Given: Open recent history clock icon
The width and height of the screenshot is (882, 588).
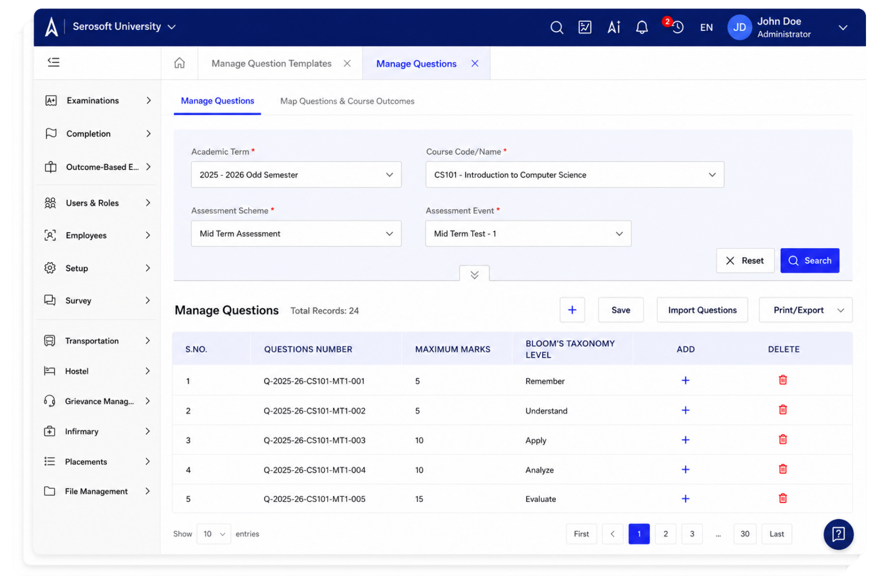Looking at the screenshot, I should (x=677, y=27).
